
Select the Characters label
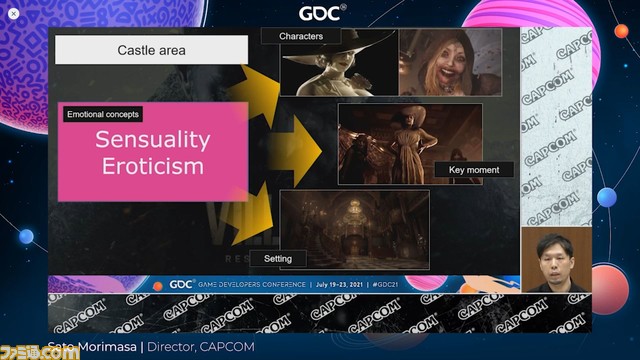(x=301, y=36)
